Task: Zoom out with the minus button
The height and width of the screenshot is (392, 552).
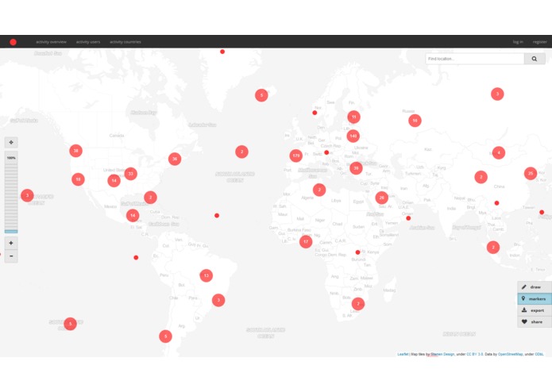Action: (x=11, y=256)
